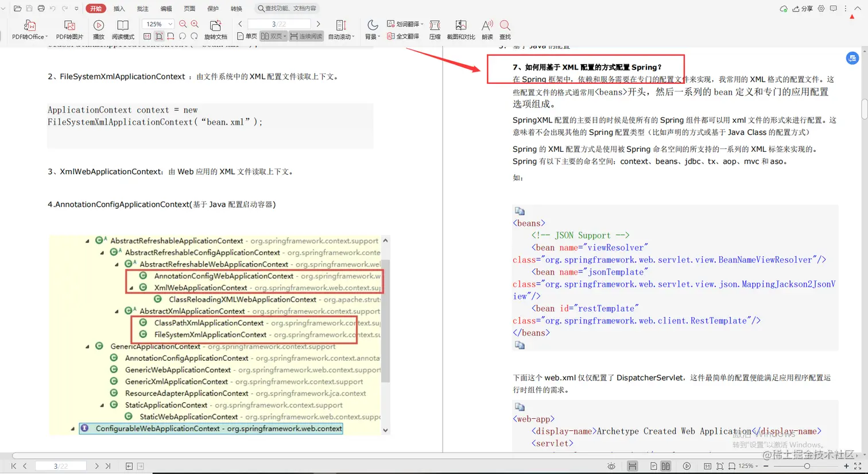Open the three-dot more options menu

[846, 9]
